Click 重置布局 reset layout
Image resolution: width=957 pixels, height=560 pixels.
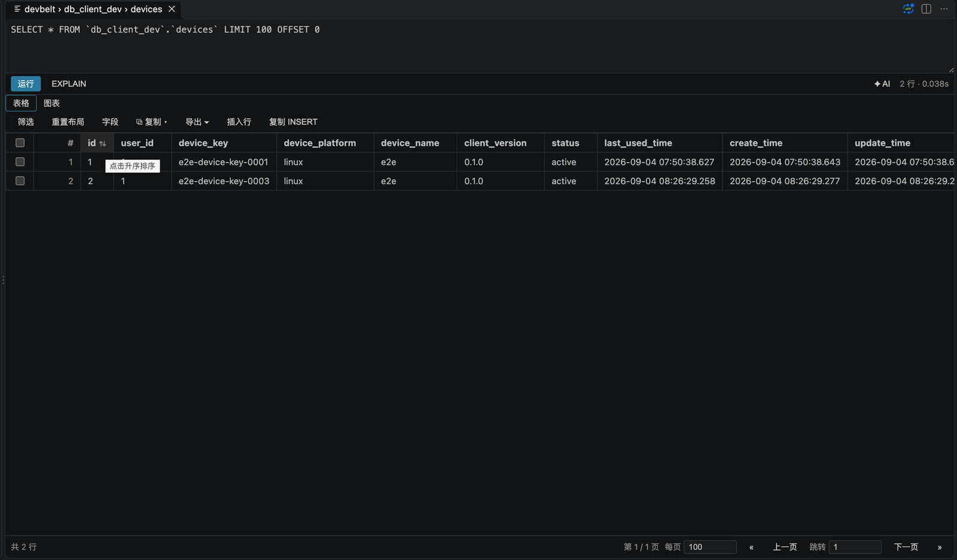point(68,122)
